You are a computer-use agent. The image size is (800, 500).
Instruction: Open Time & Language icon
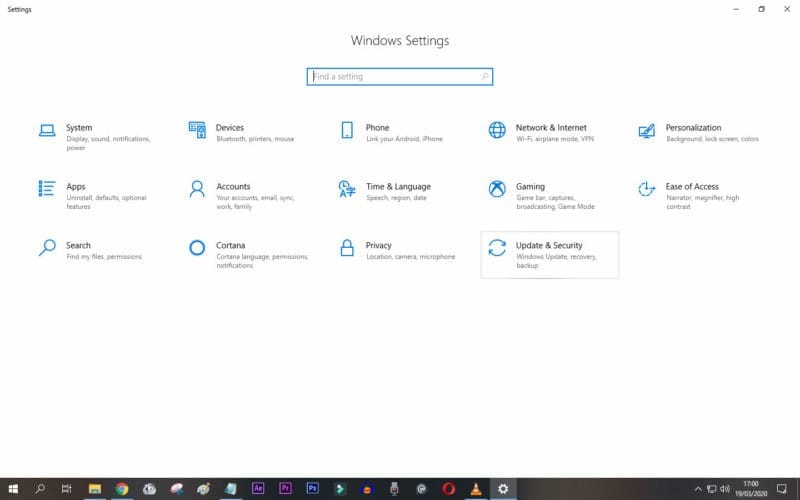coord(347,189)
